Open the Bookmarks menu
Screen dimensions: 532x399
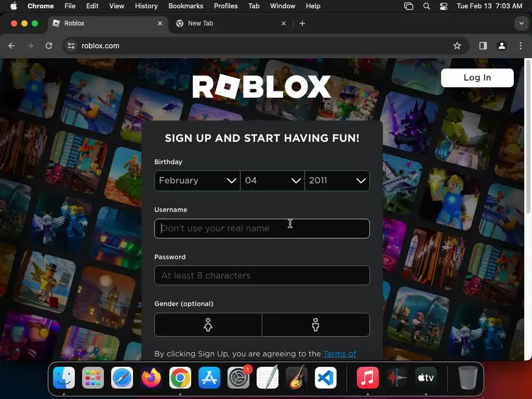[x=185, y=6]
